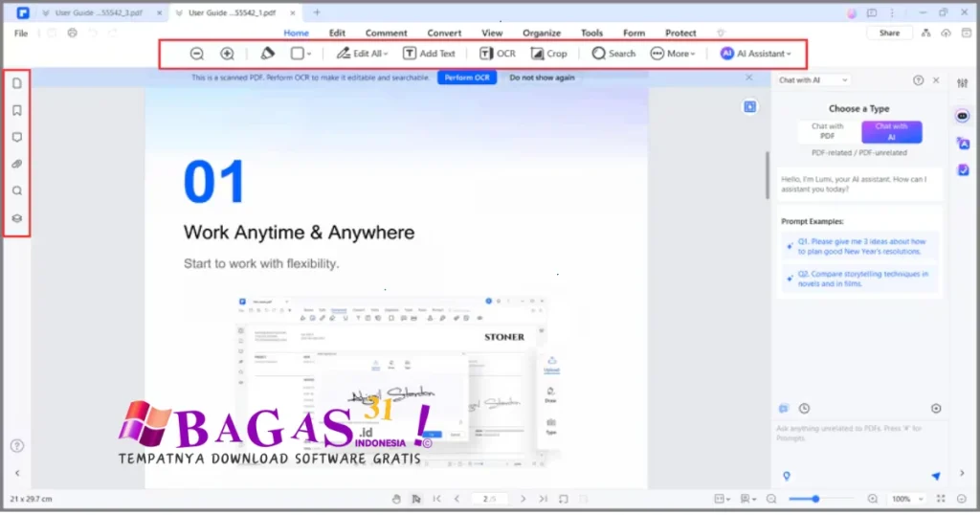Open the Attachments side panel

pos(17,165)
